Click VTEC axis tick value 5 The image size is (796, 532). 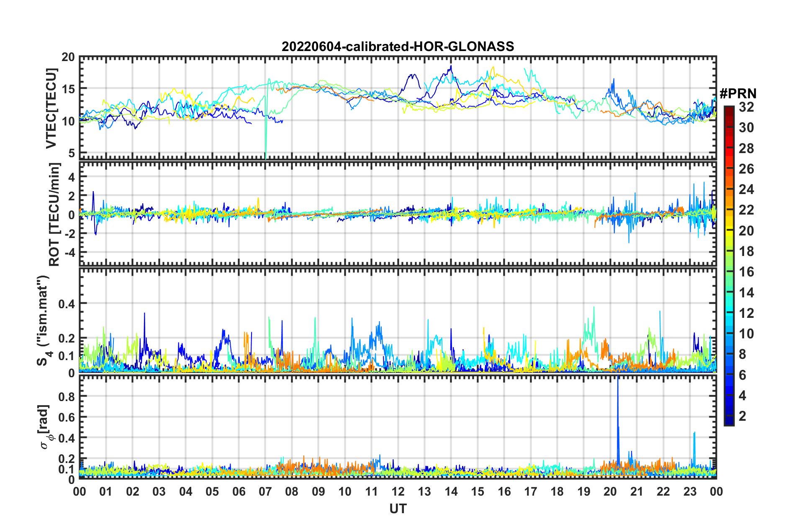pyautogui.click(x=72, y=153)
